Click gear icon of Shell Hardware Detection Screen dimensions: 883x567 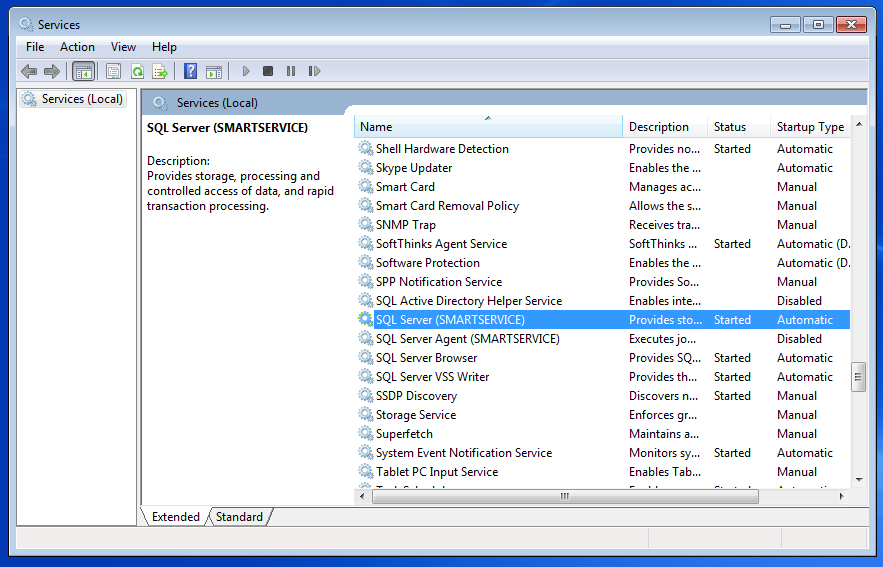[x=366, y=148]
